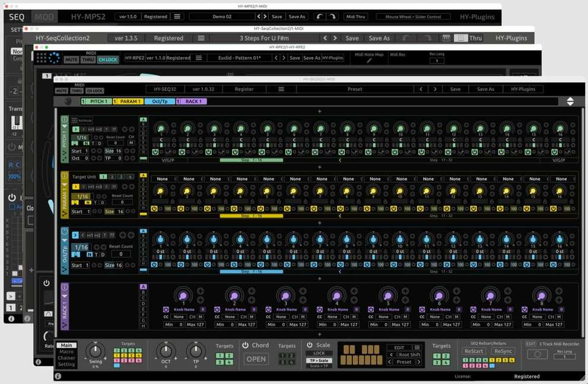Click the ReStart button
Viewport: 588px width, 384px height.
[x=473, y=351]
